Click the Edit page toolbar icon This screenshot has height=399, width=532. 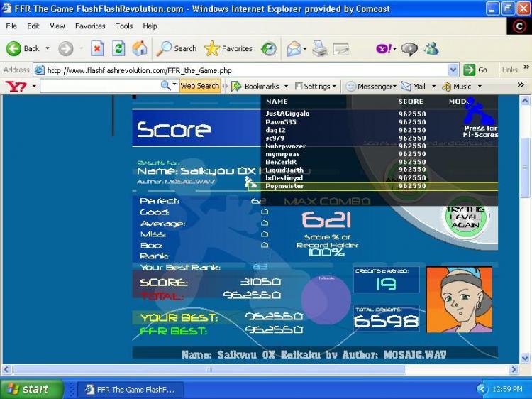click(341, 49)
